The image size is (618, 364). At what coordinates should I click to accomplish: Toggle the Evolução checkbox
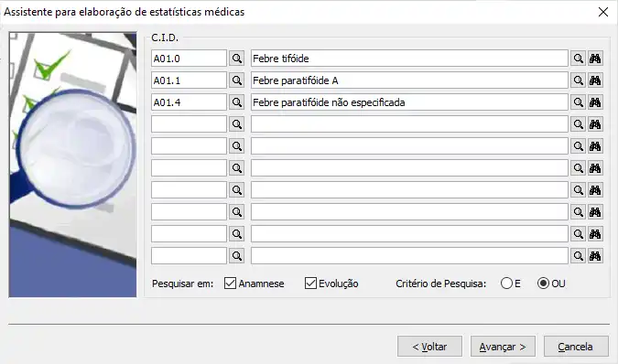[x=310, y=283]
